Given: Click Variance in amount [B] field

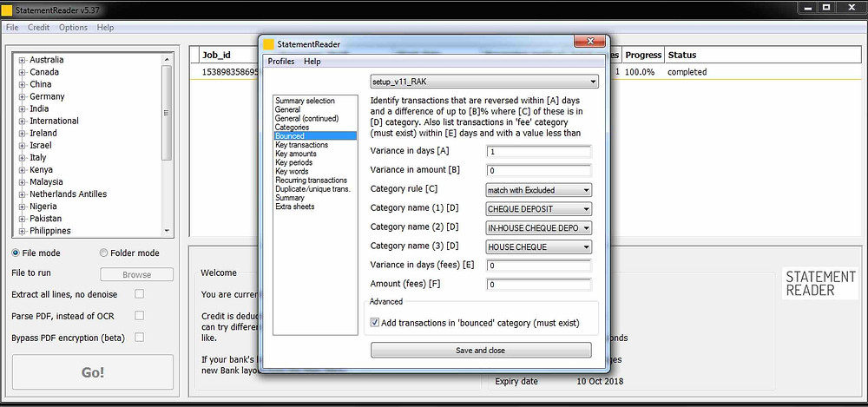Looking at the screenshot, I should 539,171.
